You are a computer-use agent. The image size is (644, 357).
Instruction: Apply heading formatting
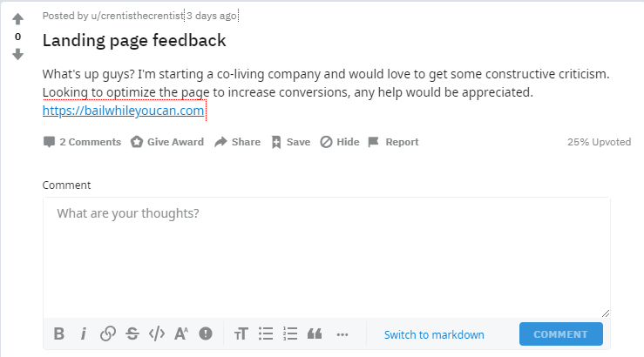coord(241,333)
